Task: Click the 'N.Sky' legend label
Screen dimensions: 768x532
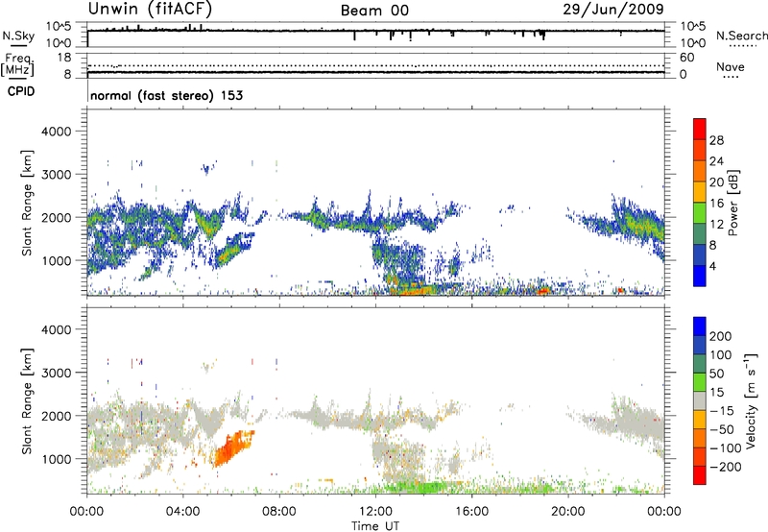Action: (18, 36)
